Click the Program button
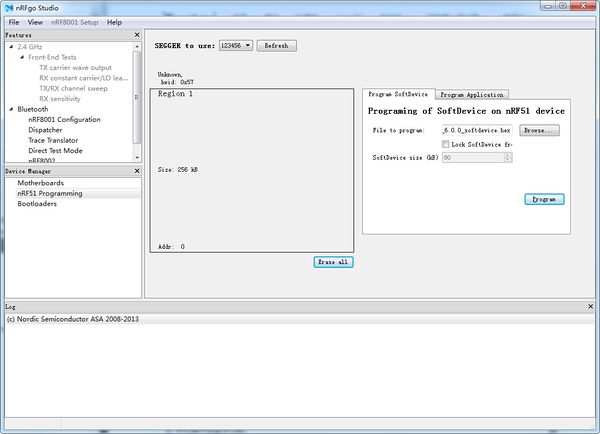 pyautogui.click(x=544, y=199)
